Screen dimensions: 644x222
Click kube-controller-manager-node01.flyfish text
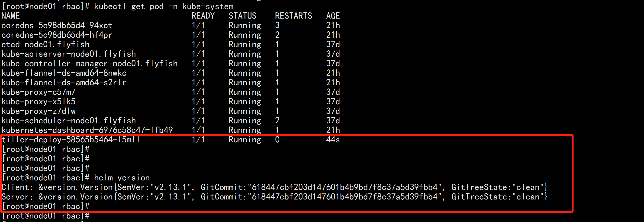click(x=90, y=63)
